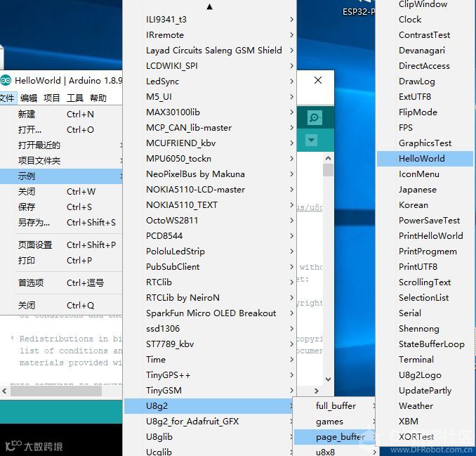This screenshot has width=476, height=456.
Task: Click the up arrow atop the library list
Action: pos(209,7)
